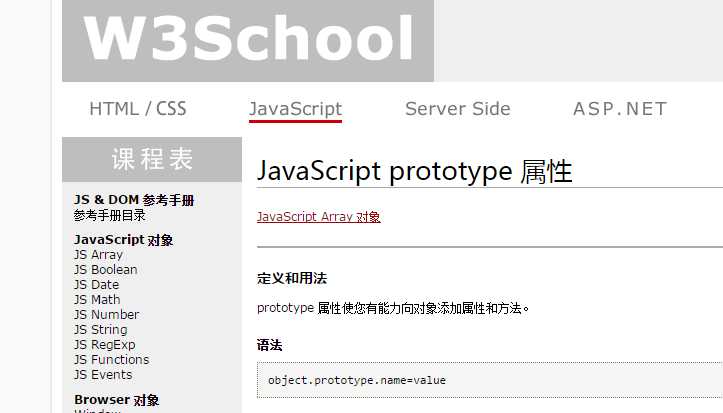Open the JS Math reference
The height and width of the screenshot is (413, 723).
point(97,300)
